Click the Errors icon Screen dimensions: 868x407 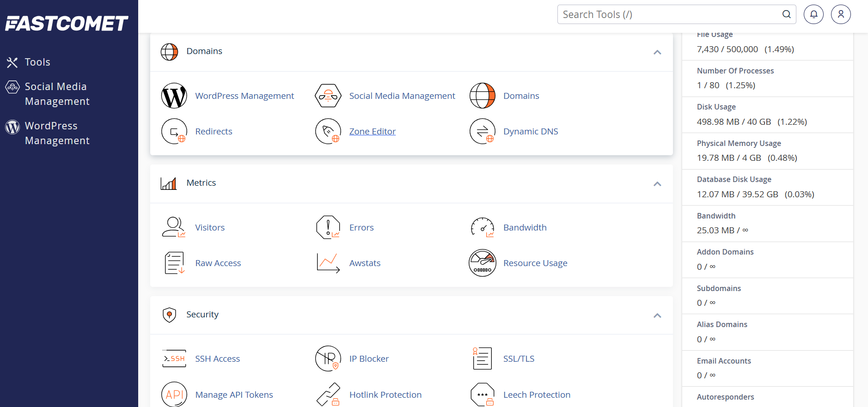[328, 227]
